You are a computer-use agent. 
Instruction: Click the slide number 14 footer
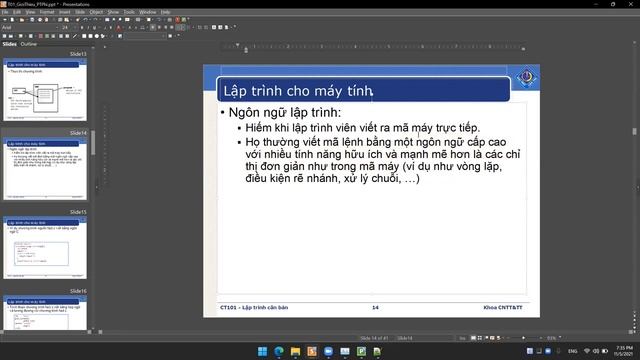pyautogui.click(x=375, y=307)
